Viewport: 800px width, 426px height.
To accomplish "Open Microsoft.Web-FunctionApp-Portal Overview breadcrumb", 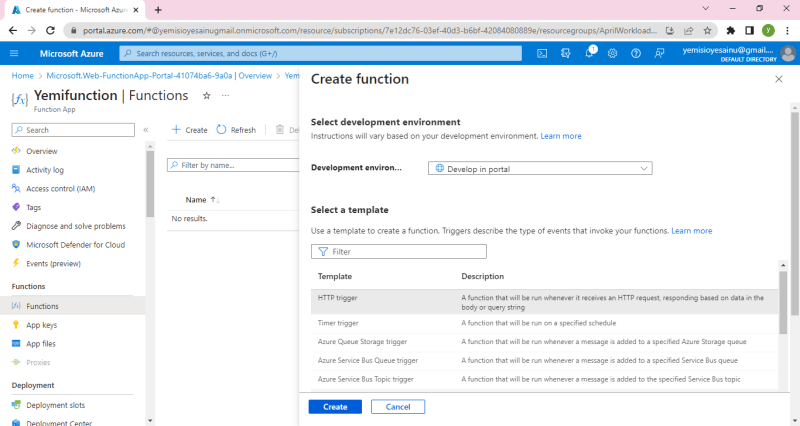I will [x=159, y=76].
